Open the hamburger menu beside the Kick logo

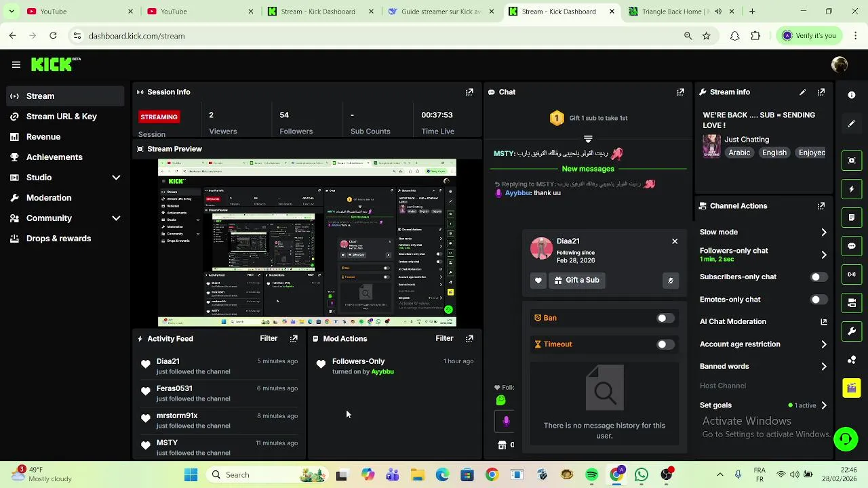(x=16, y=64)
